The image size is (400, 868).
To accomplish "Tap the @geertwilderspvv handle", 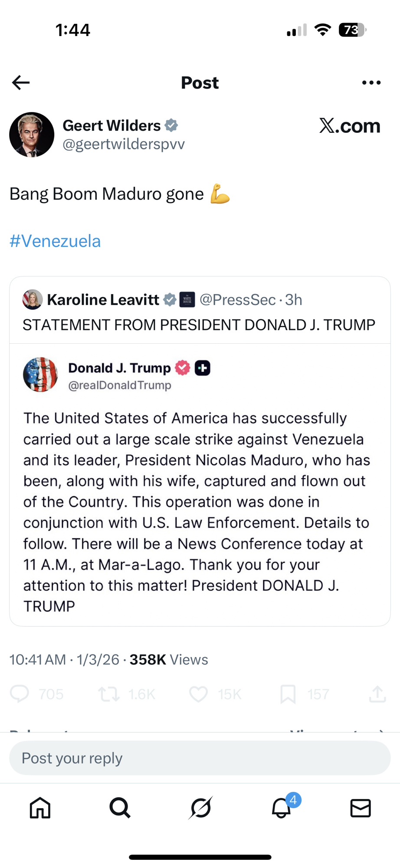I will point(124,144).
